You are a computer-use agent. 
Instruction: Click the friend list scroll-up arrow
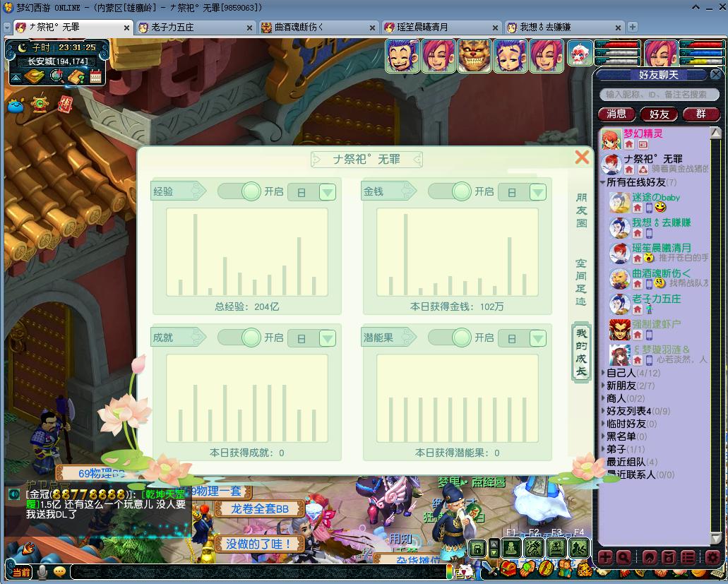[x=715, y=132]
